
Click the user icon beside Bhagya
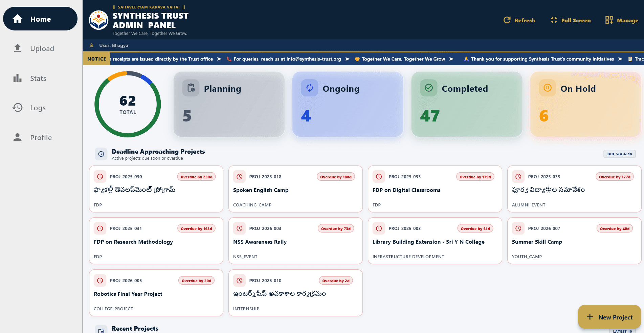tap(91, 45)
